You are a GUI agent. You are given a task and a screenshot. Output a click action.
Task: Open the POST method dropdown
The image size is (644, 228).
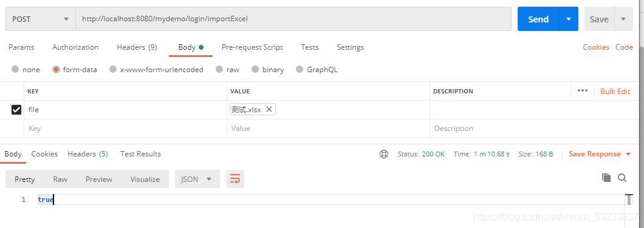(41, 19)
